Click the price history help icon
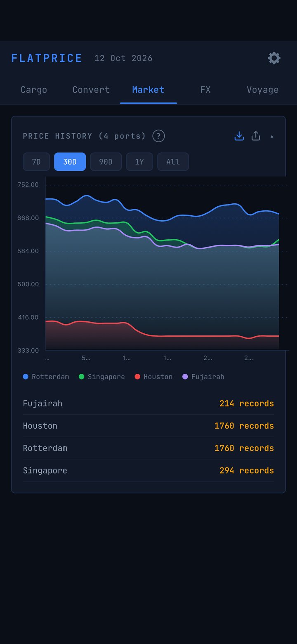 click(x=158, y=136)
